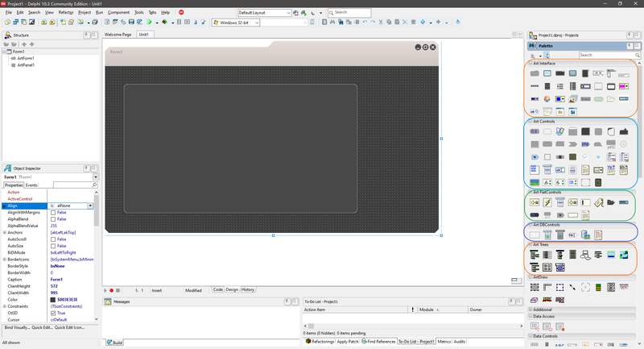Click the BorderStyle bsNone value
Screen dimensions: 644x349
pos(57,266)
